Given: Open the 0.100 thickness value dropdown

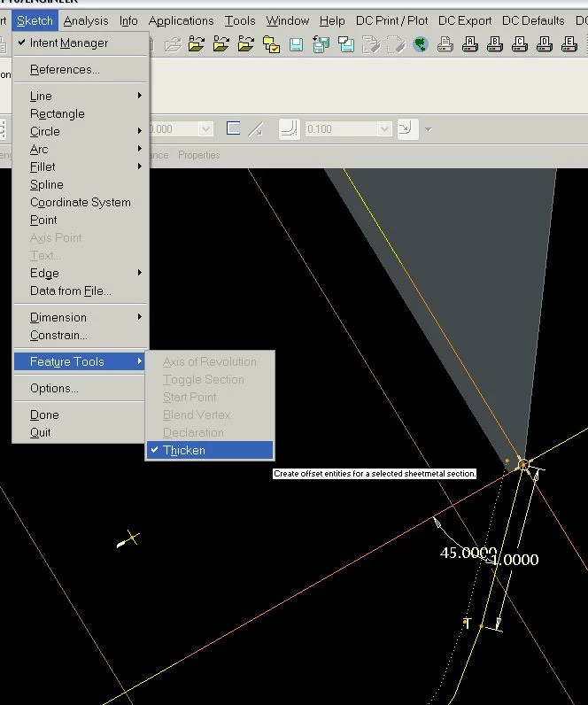Looking at the screenshot, I should pyautogui.click(x=384, y=129).
